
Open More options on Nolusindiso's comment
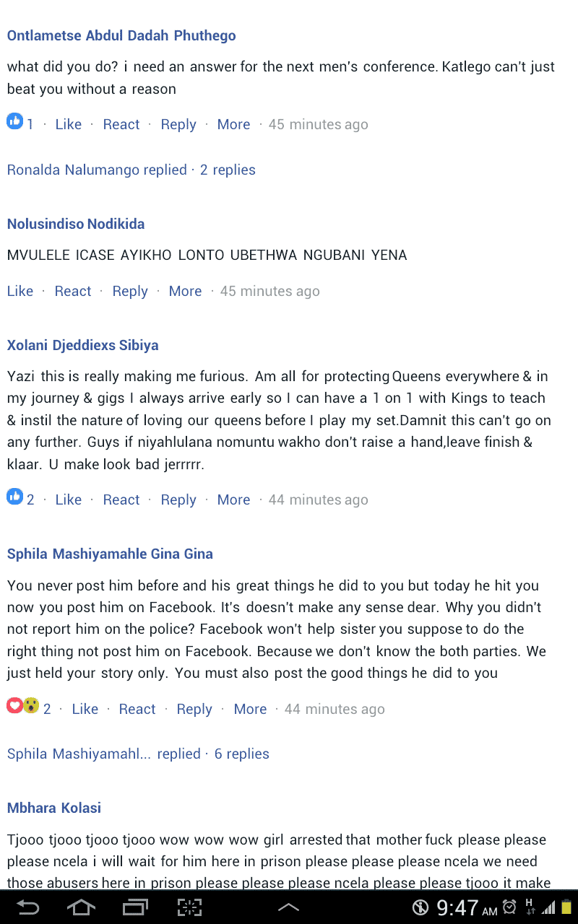(x=185, y=291)
